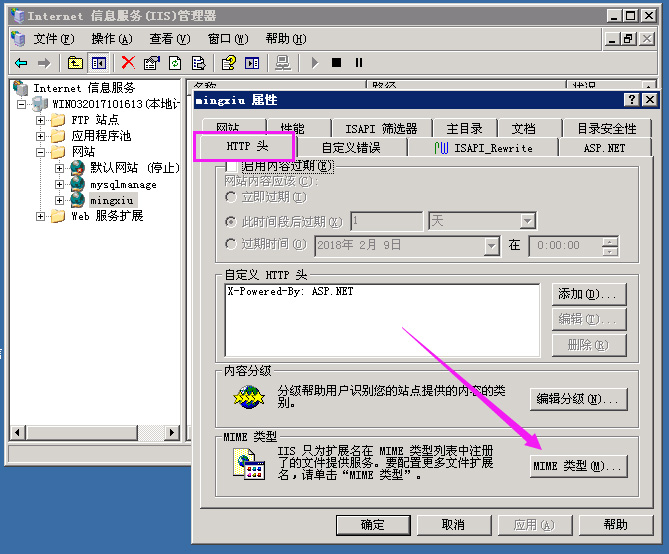Click the 确定 button

point(373,525)
